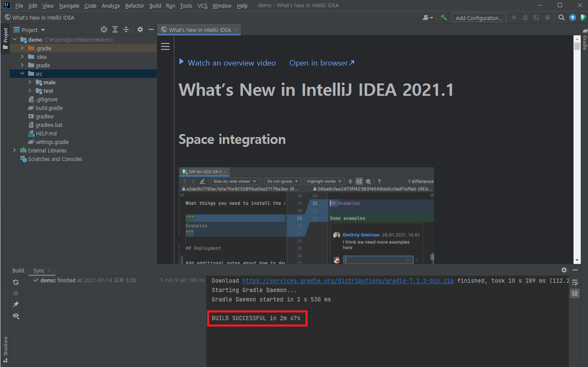Screen dimensions: 588x367
Task: Select build.gradle file in Project tree
Action: [x=49, y=108]
